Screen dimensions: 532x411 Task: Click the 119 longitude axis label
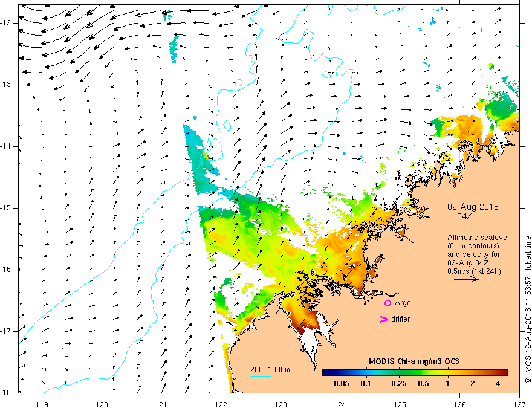point(42,404)
